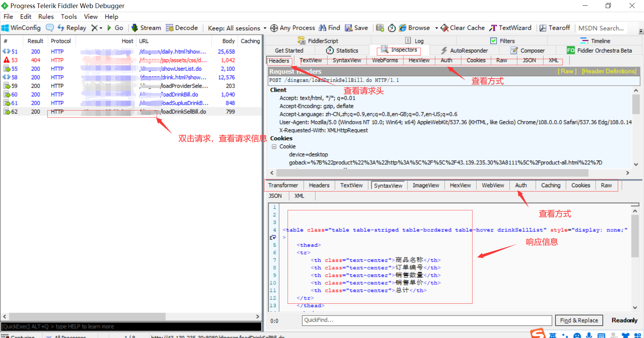644x338 pixels.
Task: Click the screenshot camera toolbar icon
Action: pos(380,28)
